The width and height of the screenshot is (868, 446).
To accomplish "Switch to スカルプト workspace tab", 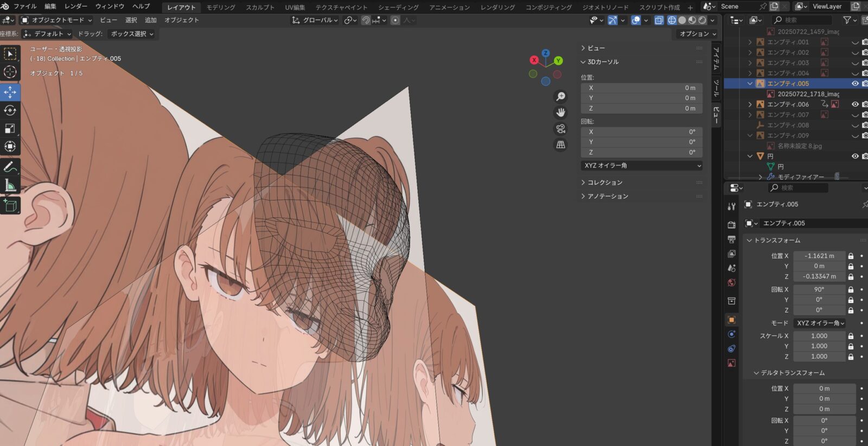I will coord(260,7).
